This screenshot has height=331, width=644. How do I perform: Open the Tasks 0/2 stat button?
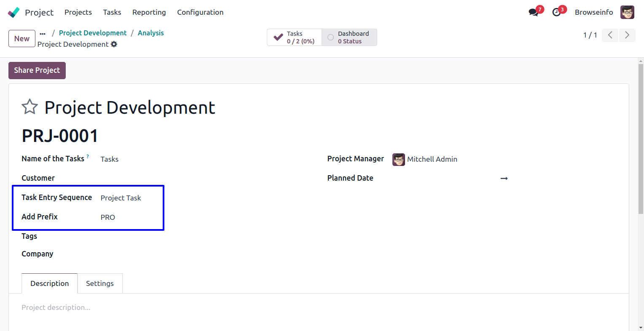pos(294,37)
